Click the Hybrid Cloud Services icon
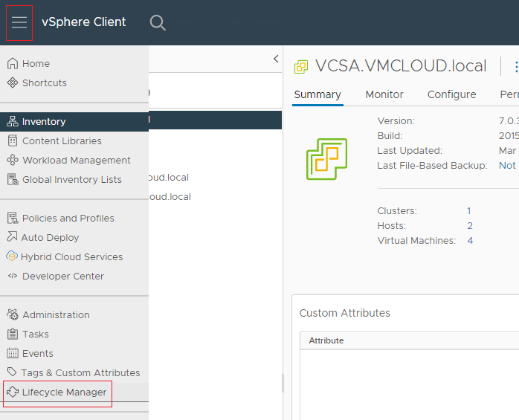 pos(12,256)
